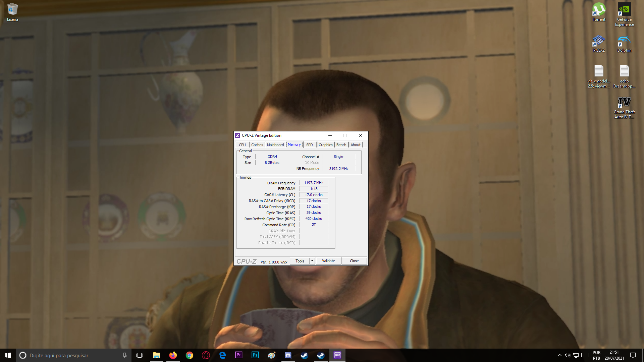Click the taskbar search input box

point(73,355)
